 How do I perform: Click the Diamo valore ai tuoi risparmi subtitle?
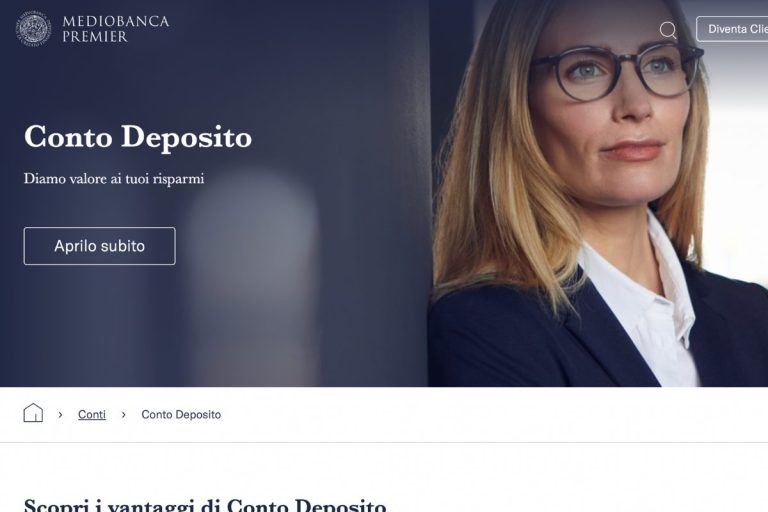pyautogui.click(x=114, y=178)
